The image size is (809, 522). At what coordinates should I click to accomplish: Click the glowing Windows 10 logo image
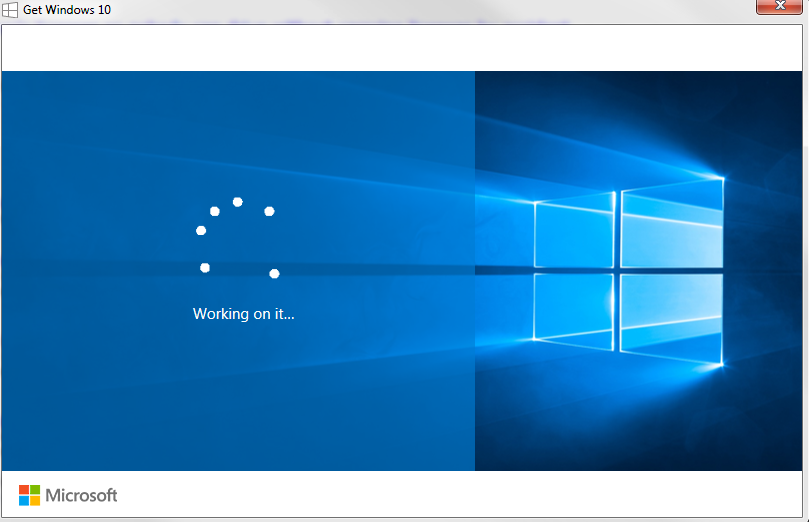[x=628, y=271]
